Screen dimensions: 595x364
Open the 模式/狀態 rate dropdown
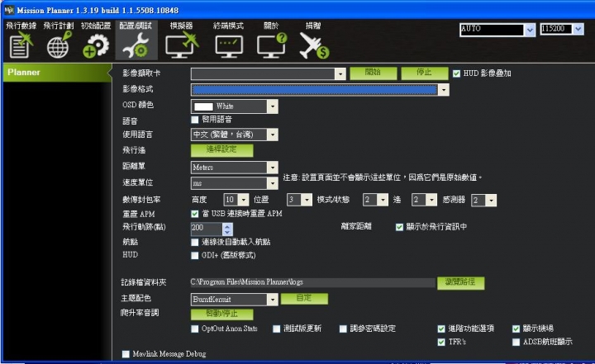[x=383, y=200]
